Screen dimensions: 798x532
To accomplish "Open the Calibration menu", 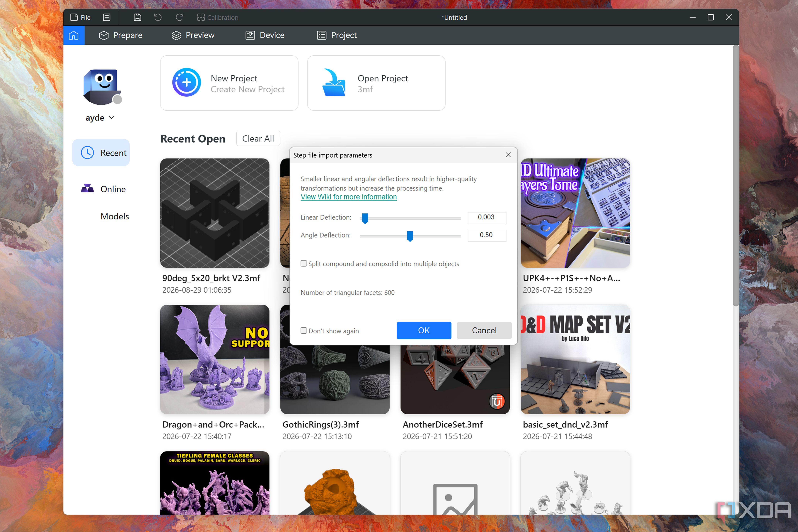I will 218,17.
